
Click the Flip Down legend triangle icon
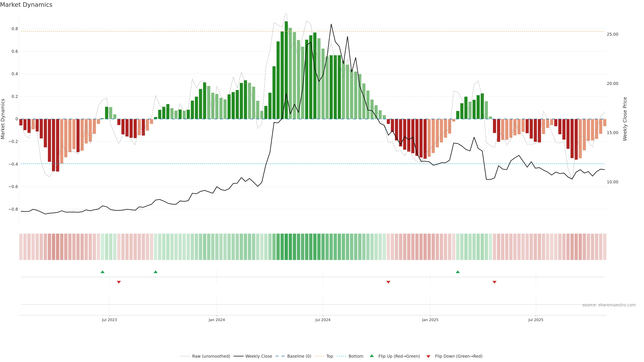coord(428,356)
